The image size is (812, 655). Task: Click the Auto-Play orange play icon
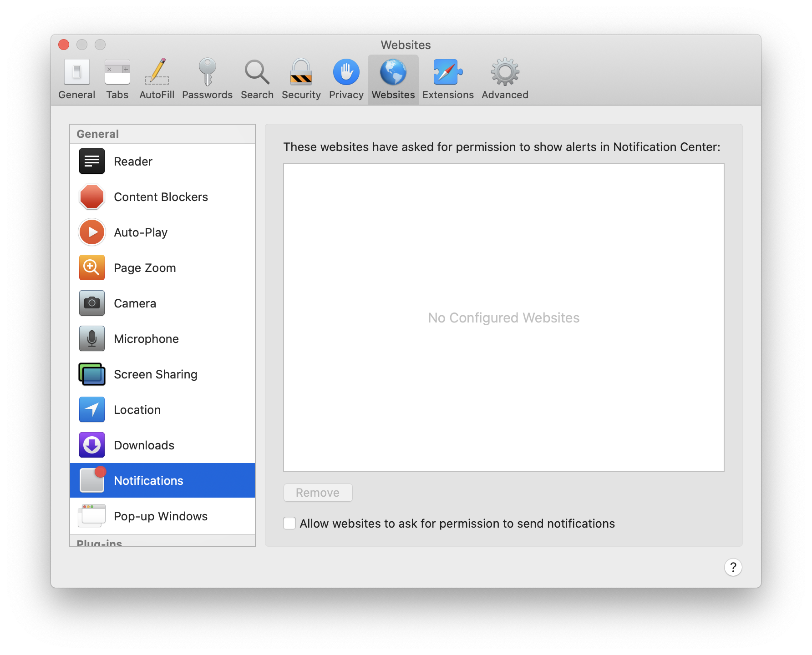(x=92, y=232)
